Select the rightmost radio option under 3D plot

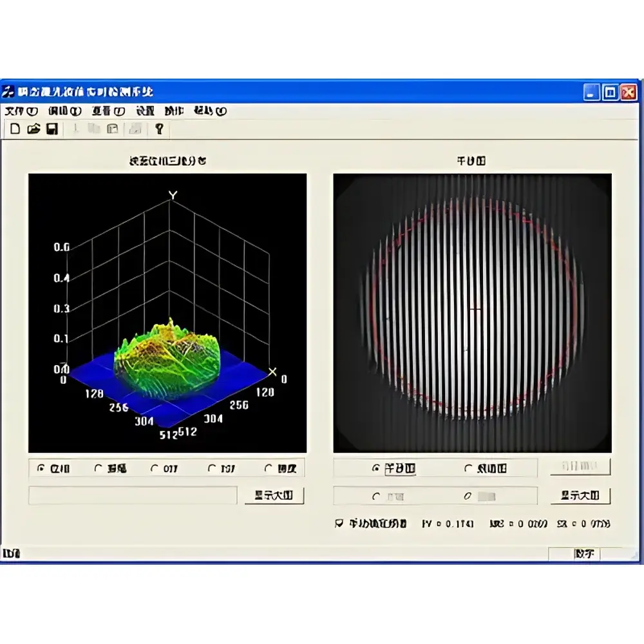point(268,469)
